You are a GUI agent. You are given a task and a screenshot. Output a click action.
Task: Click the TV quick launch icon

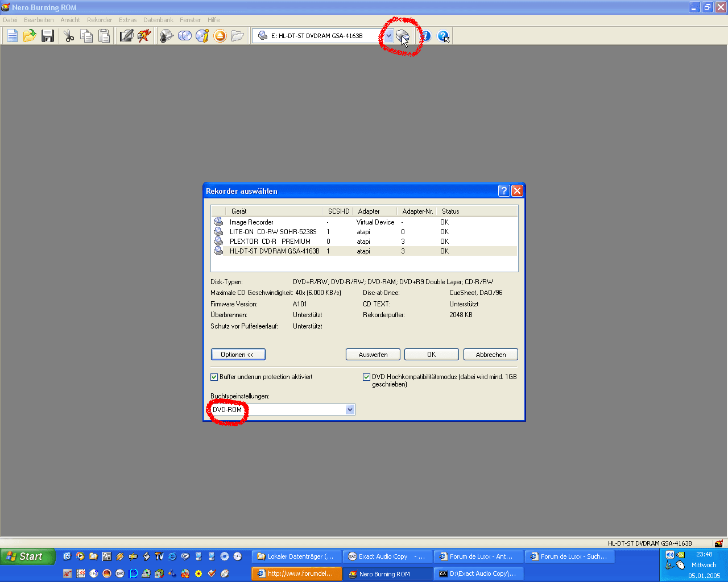(159, 556)
